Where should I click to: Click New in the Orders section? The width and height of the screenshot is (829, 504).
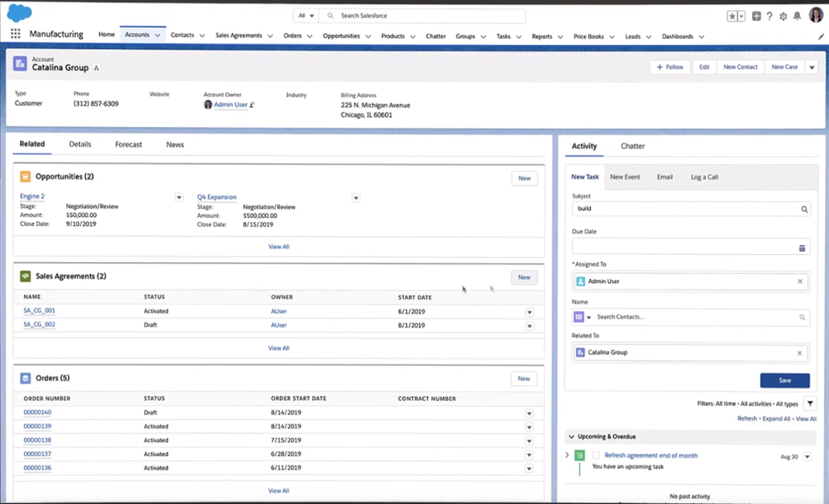click(524, 379)
